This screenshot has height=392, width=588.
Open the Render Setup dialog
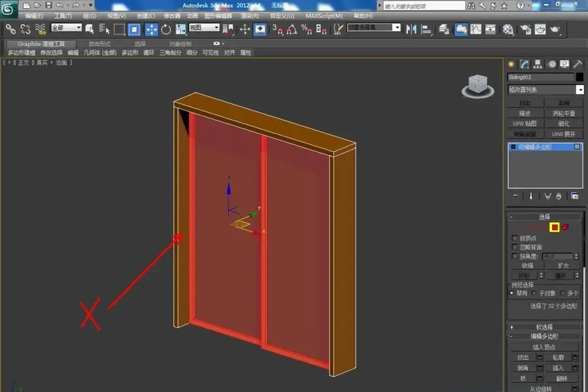click(526, 29)
